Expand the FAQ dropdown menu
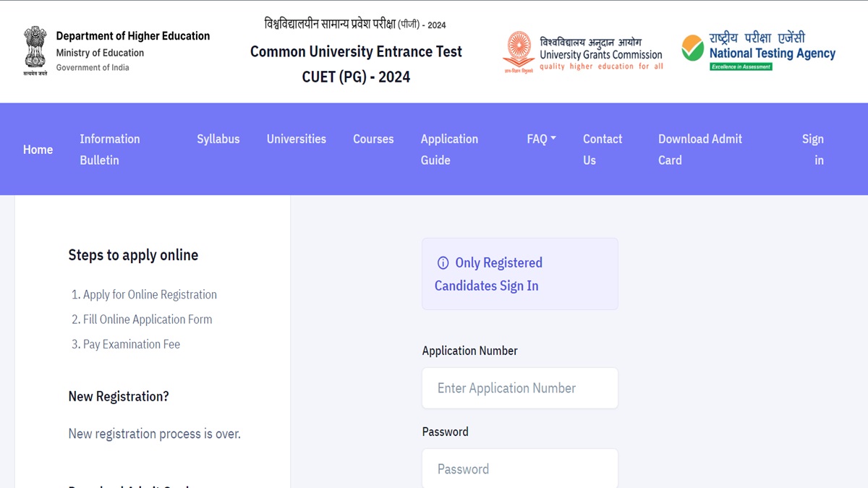Screen dimensions: 868x488 pyautogui.click(x=542, y=139)
